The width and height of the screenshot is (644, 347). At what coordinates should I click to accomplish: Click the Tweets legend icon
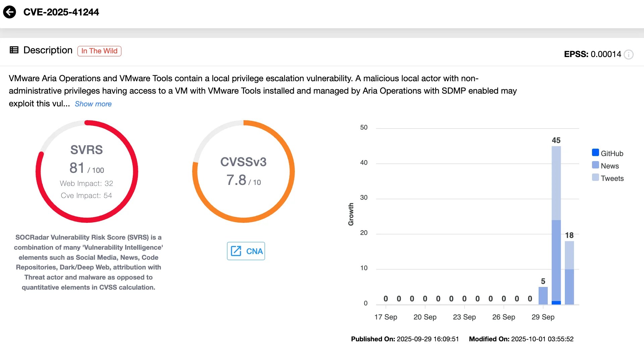[x=595, y=178]
